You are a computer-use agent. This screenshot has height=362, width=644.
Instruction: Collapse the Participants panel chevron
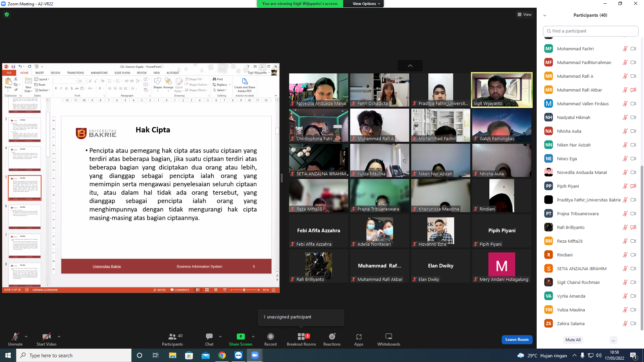point(545,15)
